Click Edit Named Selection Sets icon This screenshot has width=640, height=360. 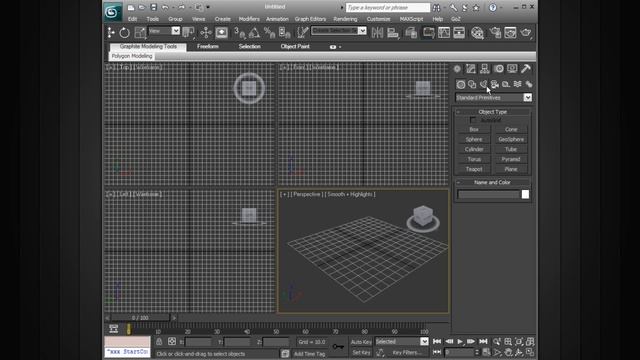(302, 33)
